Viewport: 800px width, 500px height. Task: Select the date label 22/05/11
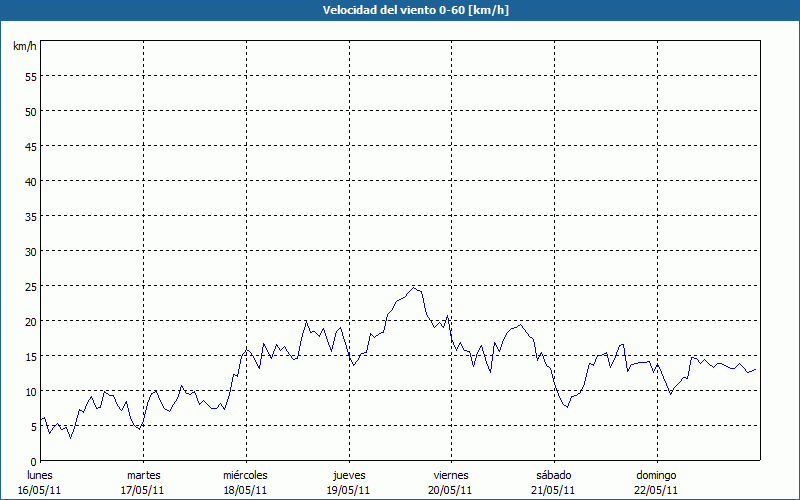[x=656, y=490]
